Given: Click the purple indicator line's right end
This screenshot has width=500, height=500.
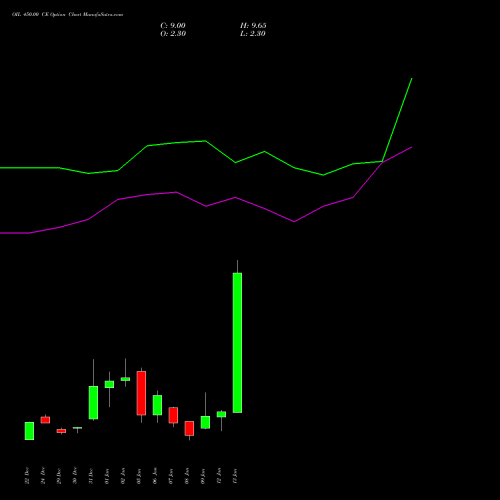Looking at the screenshot, I should click(x=412, y=147).
